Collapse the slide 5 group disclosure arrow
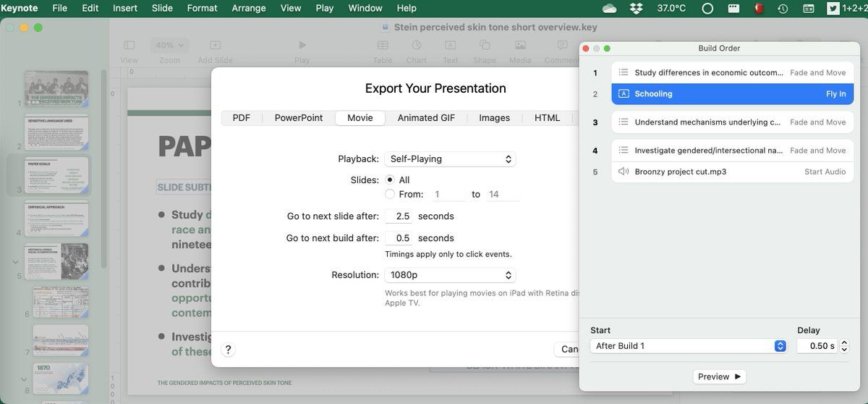This screenshot has height=404, width=868. [15, 261]
